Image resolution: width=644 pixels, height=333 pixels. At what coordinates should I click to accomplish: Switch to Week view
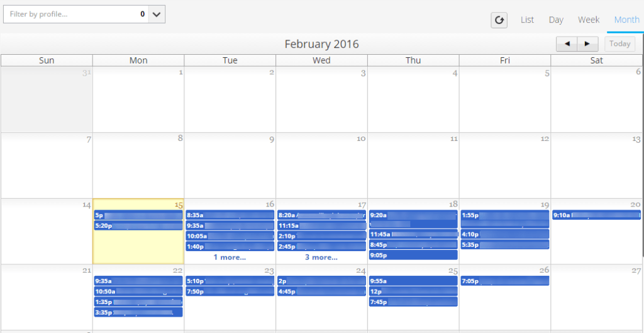(589, 20)
